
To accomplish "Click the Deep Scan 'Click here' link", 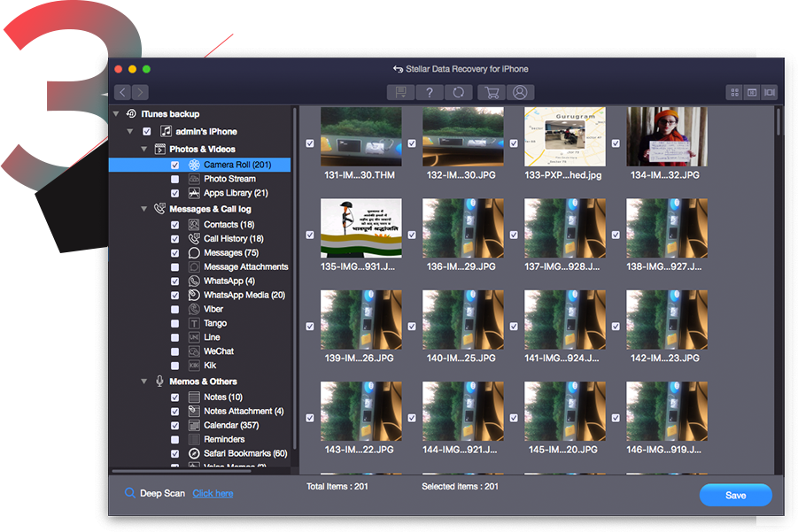I will pyautogui.click(x=213, y=493).
